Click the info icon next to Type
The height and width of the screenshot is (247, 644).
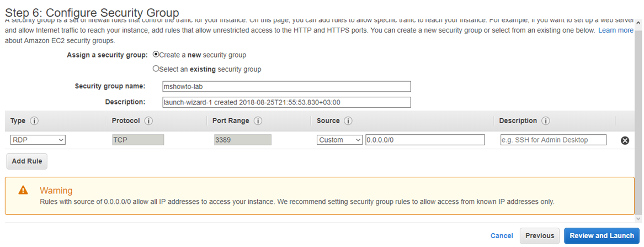pos(34,121)
